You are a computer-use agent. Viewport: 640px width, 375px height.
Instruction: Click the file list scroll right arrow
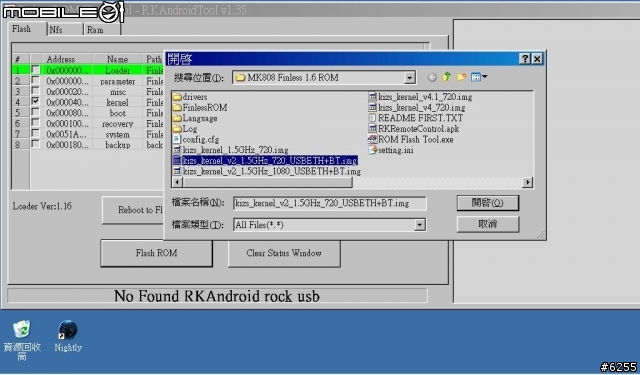(528, 182)
